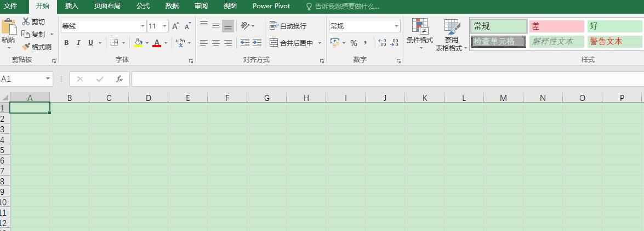Click the wén phonetic guide icon
Image resolution: width=644 pixels, height=231 pixels.
click(x=180, y=43)
